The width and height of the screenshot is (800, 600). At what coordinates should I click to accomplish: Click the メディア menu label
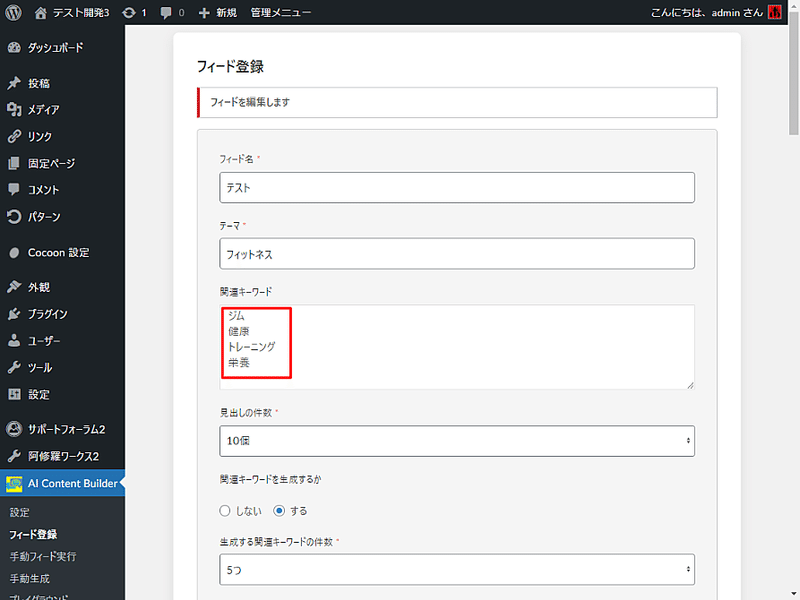[43, 109]
